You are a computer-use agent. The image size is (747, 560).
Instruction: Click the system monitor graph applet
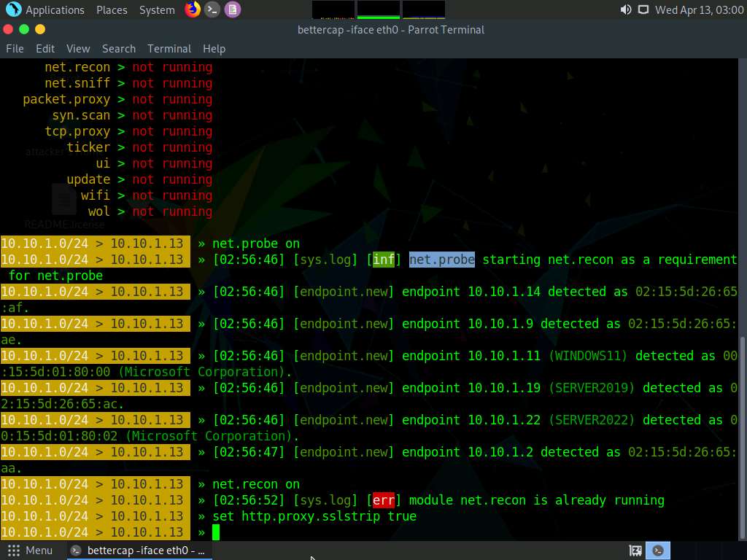(379, 9)
